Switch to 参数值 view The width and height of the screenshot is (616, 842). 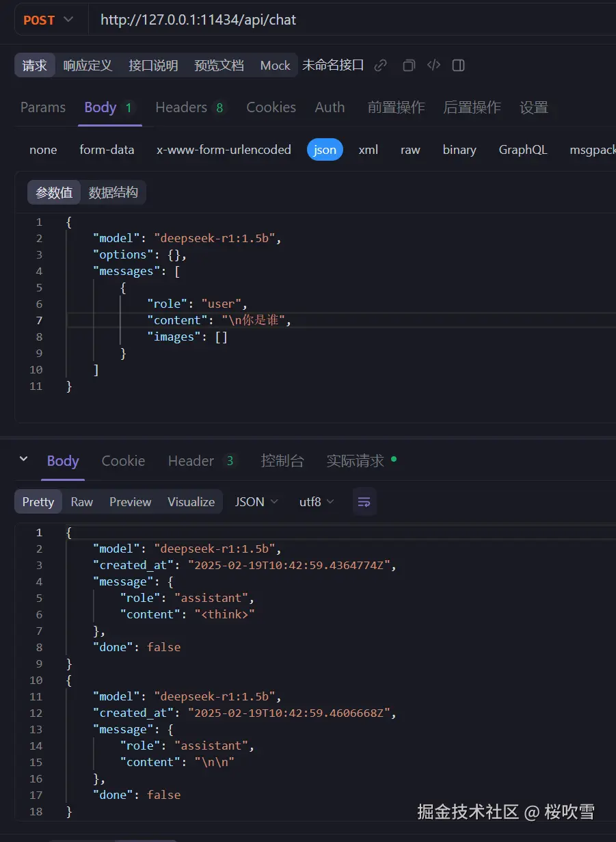click(x=54, y=193)
